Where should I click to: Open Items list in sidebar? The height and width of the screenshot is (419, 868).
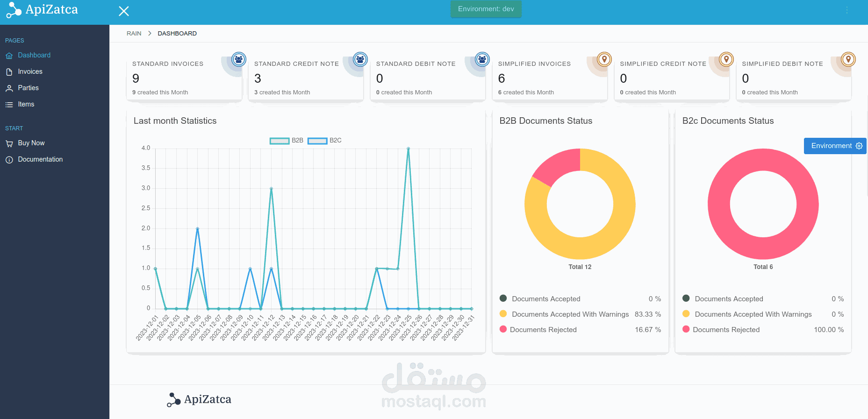(x=26, y=104)
